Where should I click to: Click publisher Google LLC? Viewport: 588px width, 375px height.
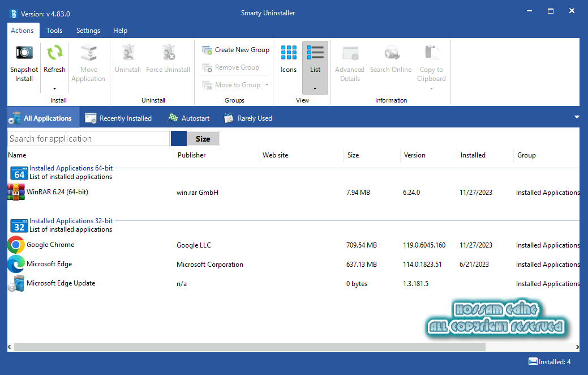pos(194,245)
